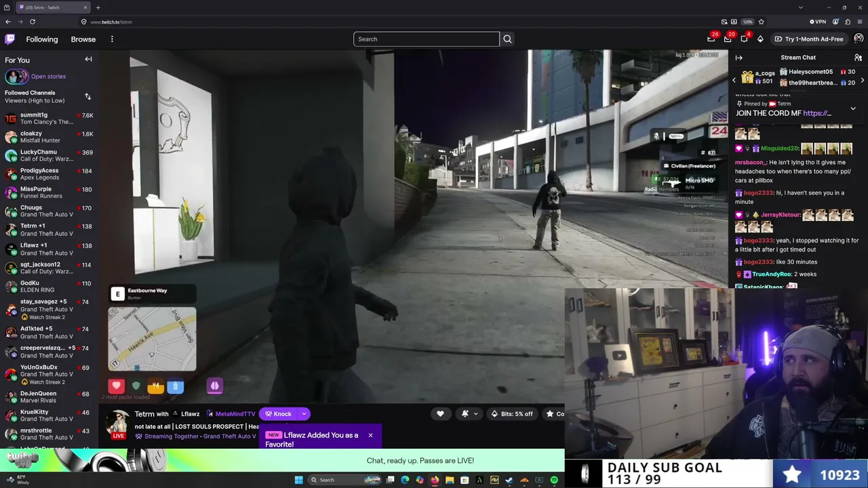
Task: Toggle the VPN button in Firefox
Action: click(818, 22)
